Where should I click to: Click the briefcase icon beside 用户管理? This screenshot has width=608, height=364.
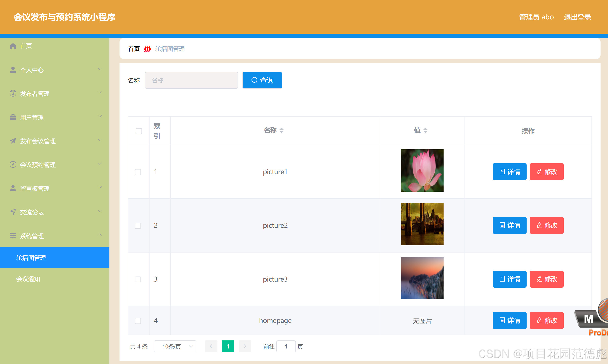point(13,117)
